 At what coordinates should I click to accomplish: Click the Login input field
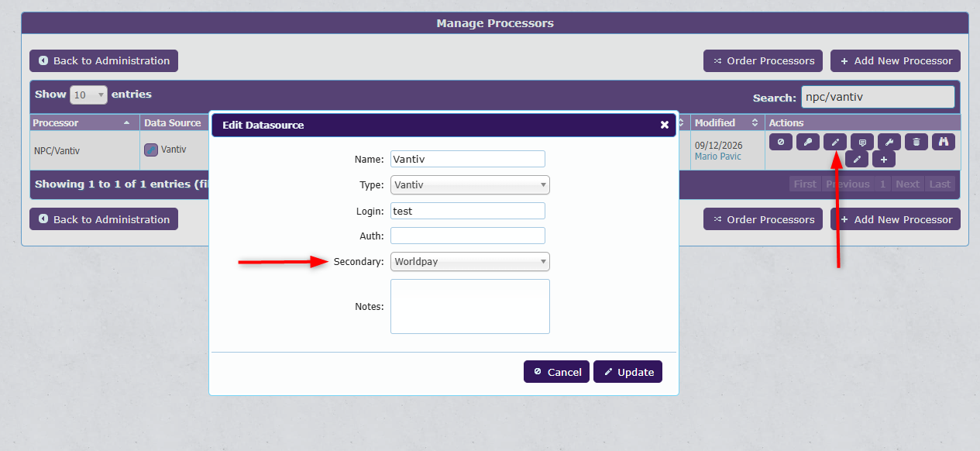(x=468, y=211)
